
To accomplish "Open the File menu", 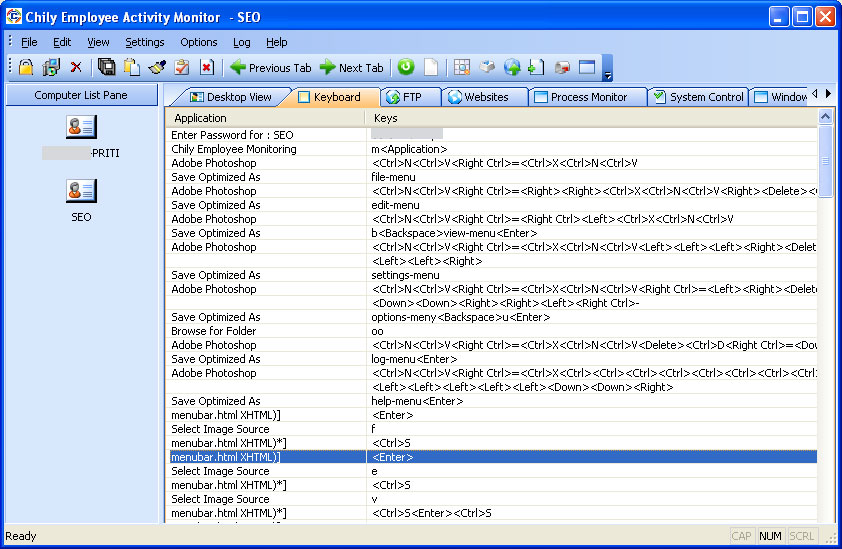I will pyautogui.click(x=29, y=42).
